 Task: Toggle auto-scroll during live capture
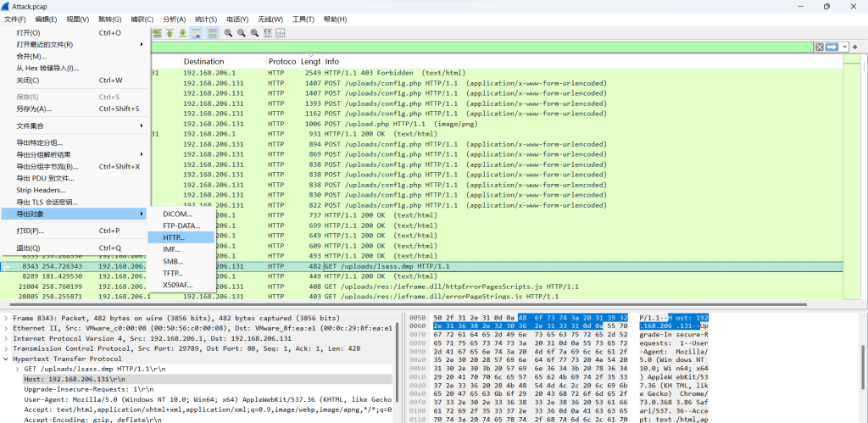[x=196, y=33]
